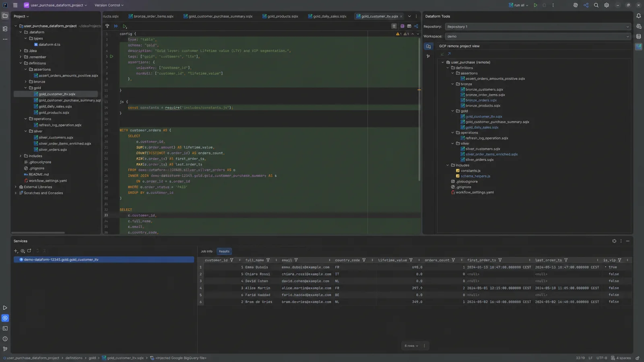Switch to gold_products.sqlx tab
The image size is (644, 362).
[x=280, y=16]
